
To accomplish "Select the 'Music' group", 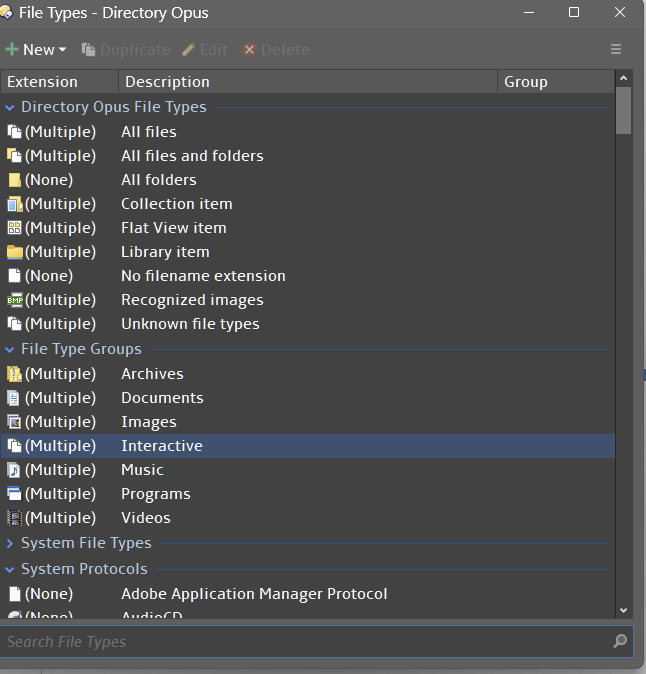I will [142, 470].
